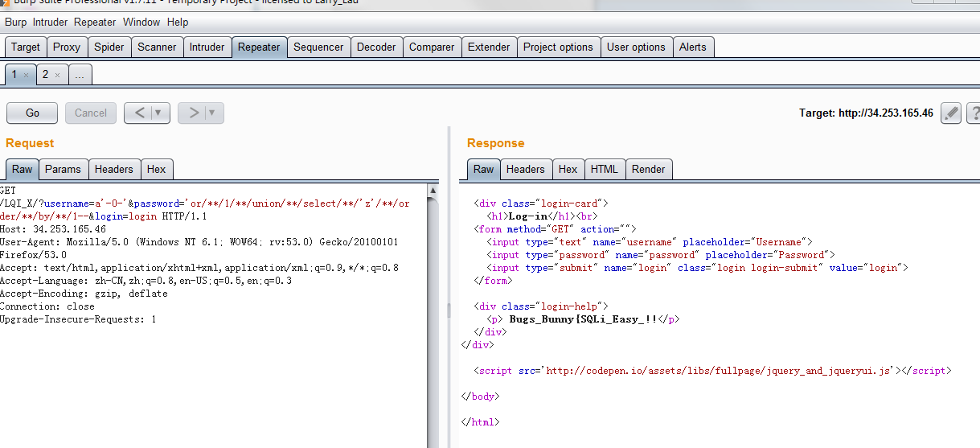
Task: Click the Connection: close header line
Action: pyautogui.click(x=47, y=306)
